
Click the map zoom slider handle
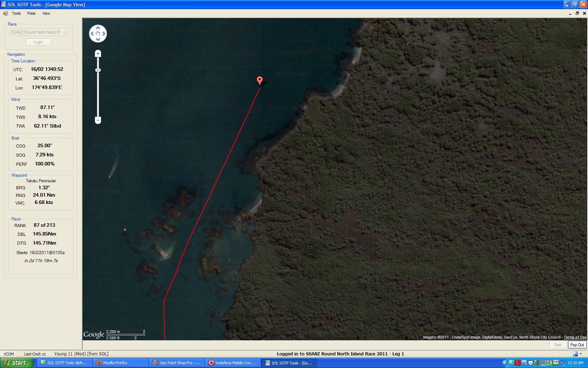(x=98, y=70)
